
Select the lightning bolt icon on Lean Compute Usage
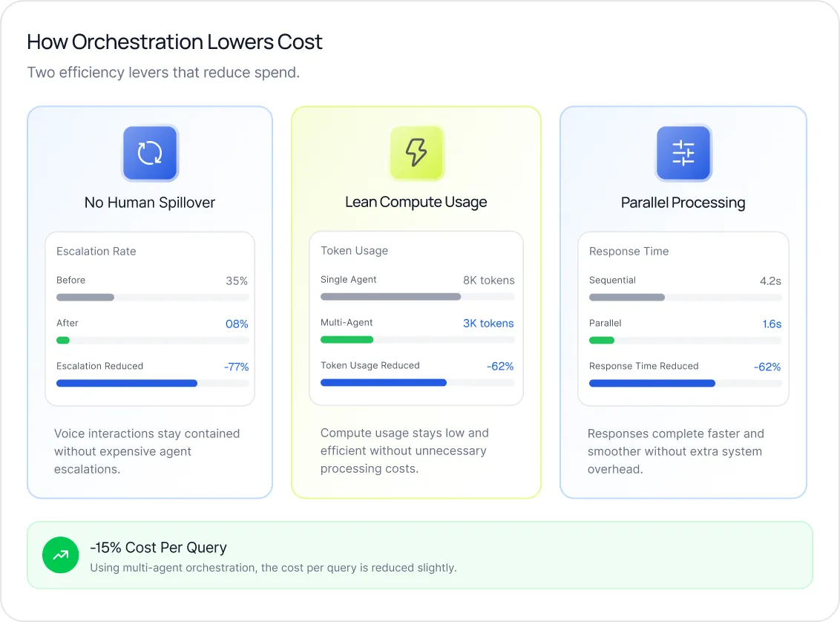click(x=416, y=154)
